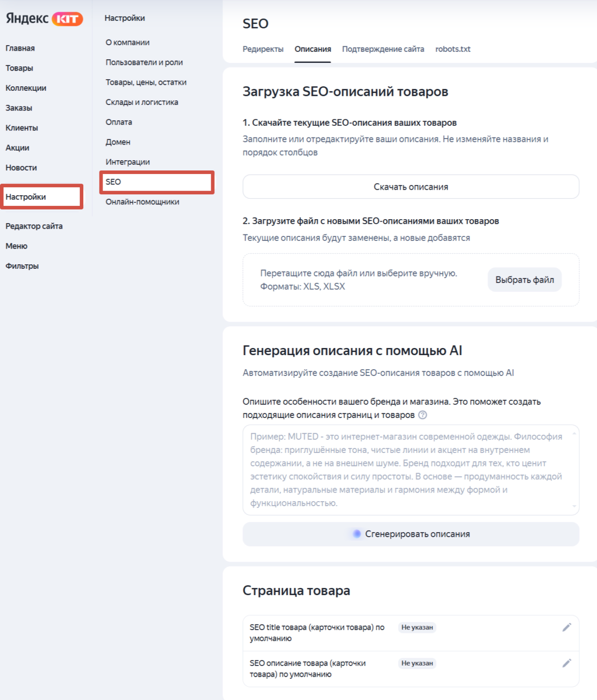Select Домен in settings menu
This screenshot has width=597, height=700.
[118, 142]
